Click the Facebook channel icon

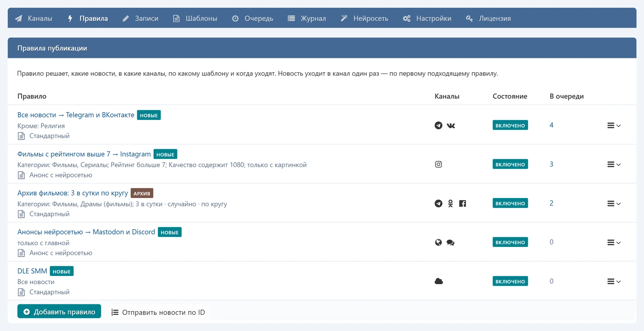(462, 204)
